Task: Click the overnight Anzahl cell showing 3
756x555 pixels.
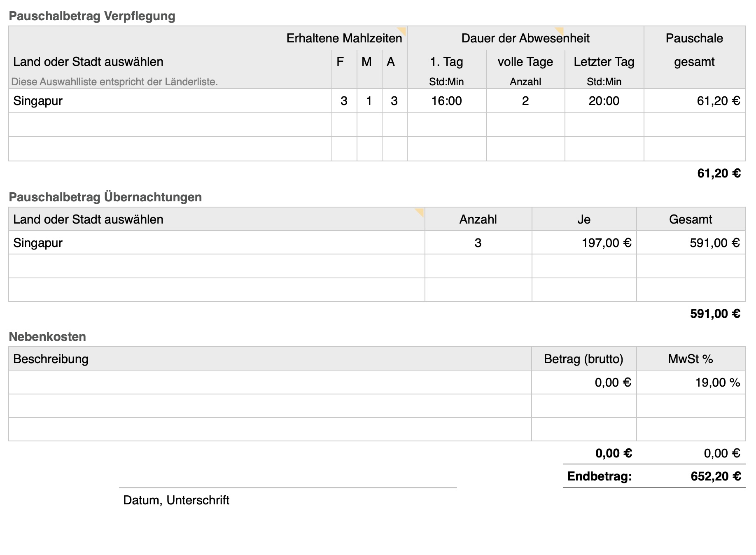Action: [x=478, y=243]
